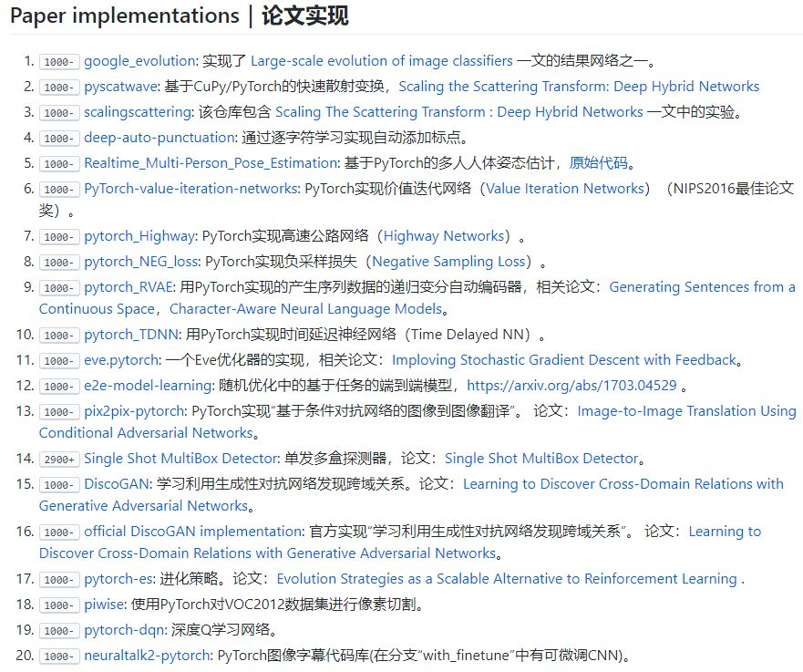
Task: Open 'Imploving Stochastic Gradient Descent with Feedback' link
Action: coord(564,360)
